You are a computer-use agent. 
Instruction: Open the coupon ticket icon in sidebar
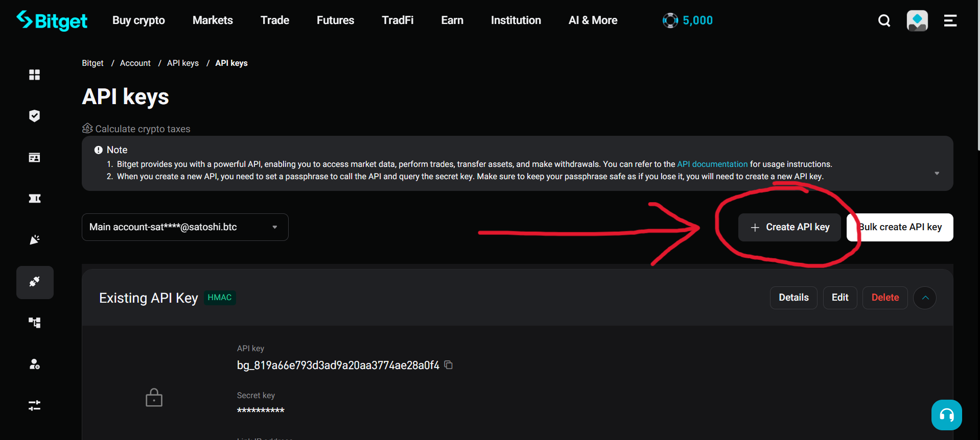[34, 199]
